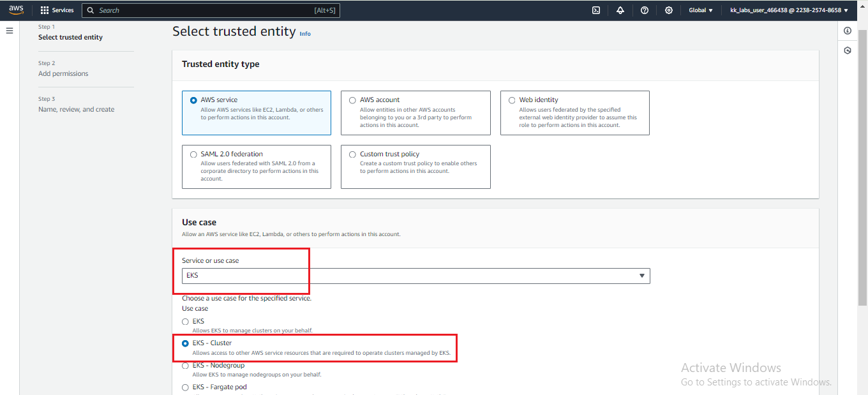Choose the EKS - Cluster use case
Screen dimensions: 868x395
pyautogui.click(x=186, y=343)
